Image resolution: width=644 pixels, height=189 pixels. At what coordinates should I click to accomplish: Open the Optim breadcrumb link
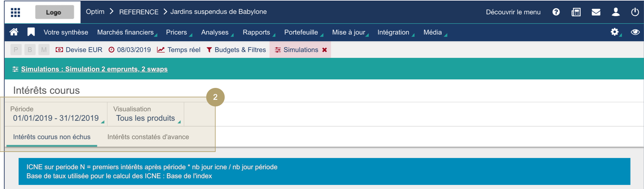(95, 12)
